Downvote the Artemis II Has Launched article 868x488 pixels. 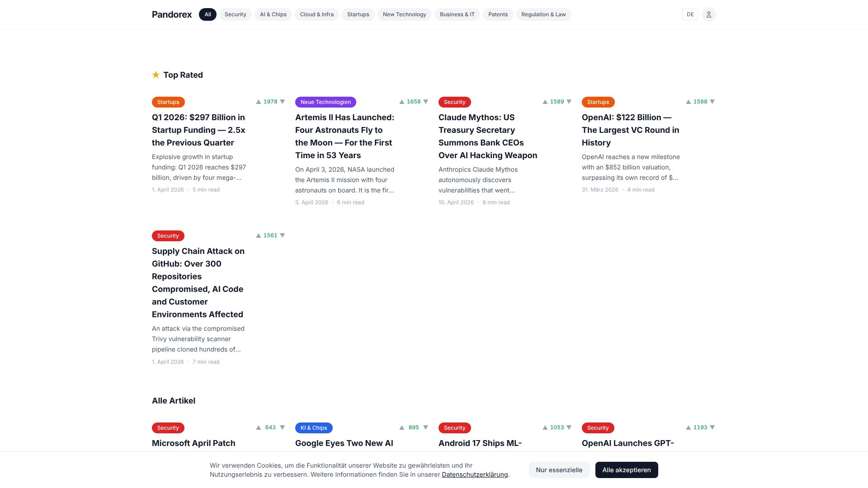tap(426, 102)
